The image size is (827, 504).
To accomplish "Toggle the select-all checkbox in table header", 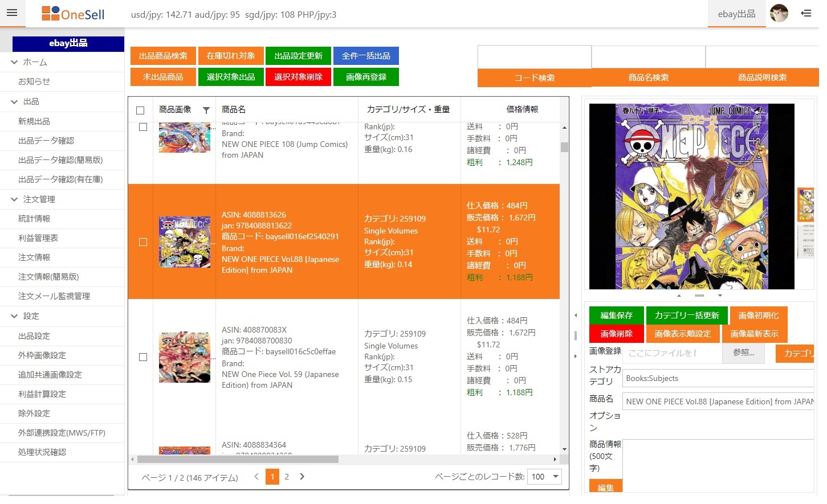I will click(x=140, y=110).
